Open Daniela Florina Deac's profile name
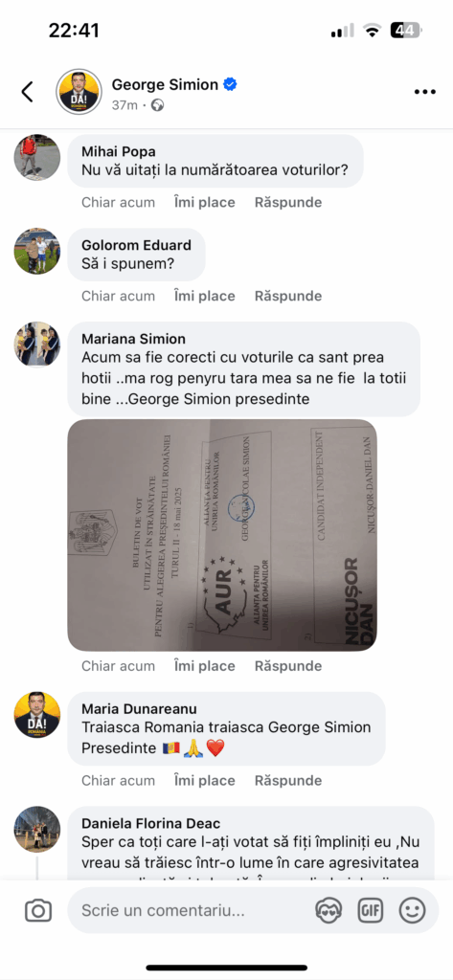The width and height of the screenshot is (453, 980). click(x=150, y=824)
